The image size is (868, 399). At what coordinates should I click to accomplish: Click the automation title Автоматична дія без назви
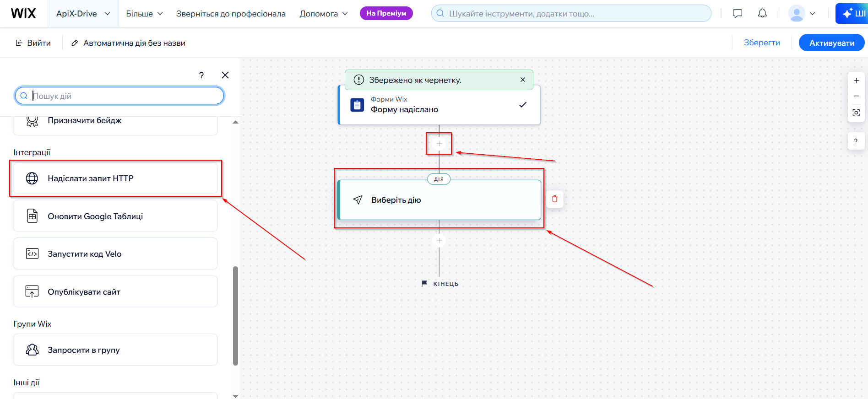click(134, 43)
